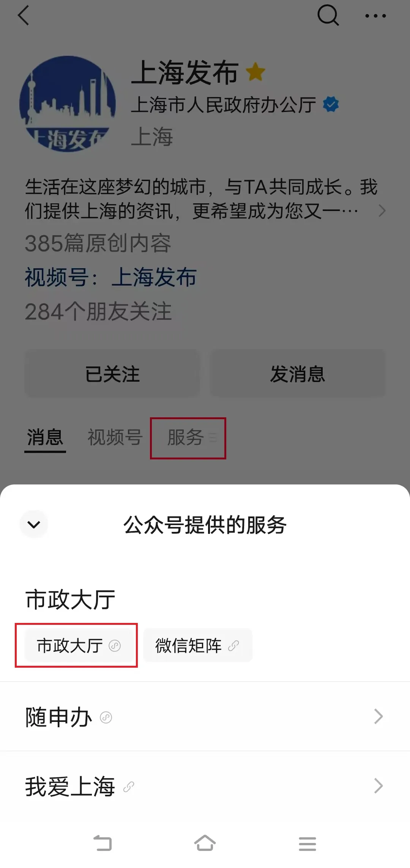Screen dimensions: 410x868
Task: Toggle the 已关注 follow button
Action: pos(112,374)
